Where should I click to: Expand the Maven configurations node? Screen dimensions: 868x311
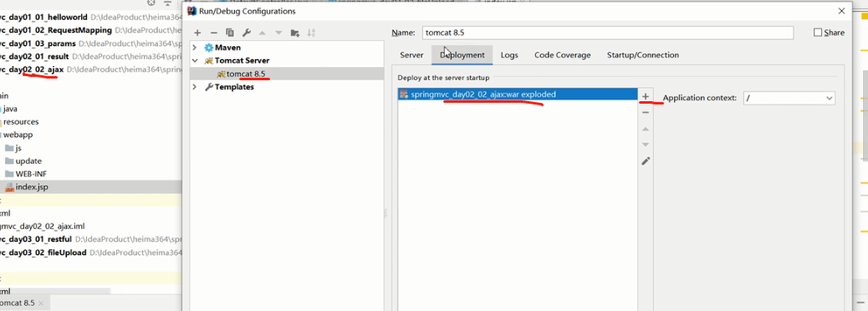point(195,48)
